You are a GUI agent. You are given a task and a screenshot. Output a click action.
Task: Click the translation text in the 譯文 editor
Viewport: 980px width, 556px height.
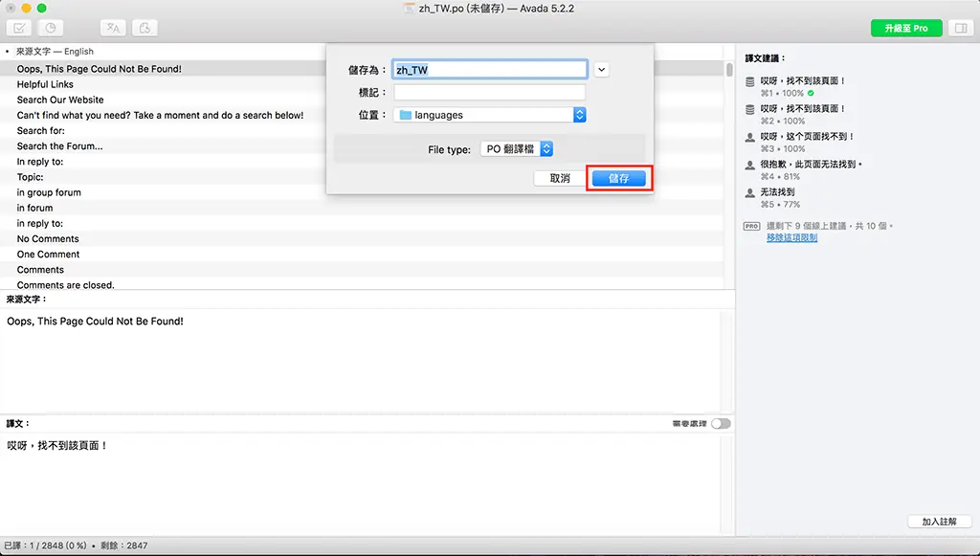pyautogui.click(x=56, y=445)
